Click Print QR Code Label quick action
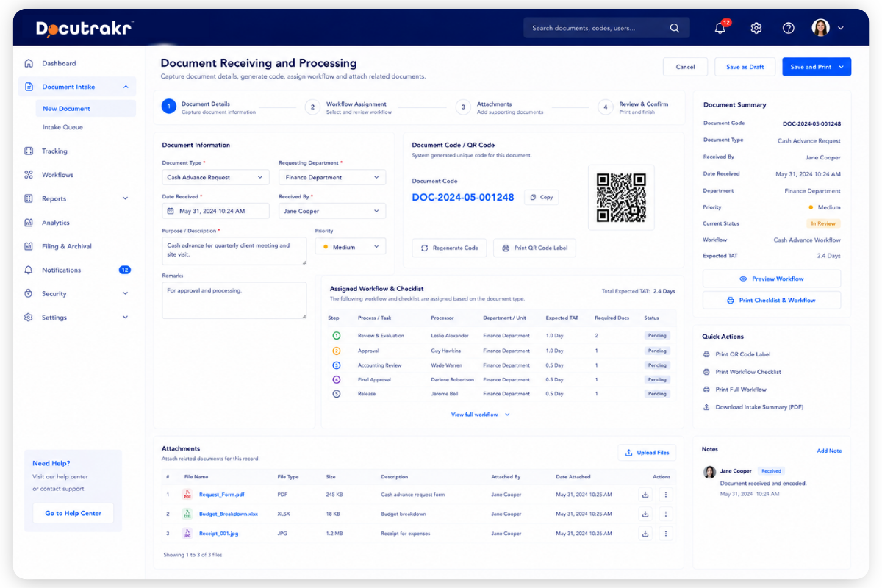This screenshot has height=588, width=882. (x=736, y=354)
